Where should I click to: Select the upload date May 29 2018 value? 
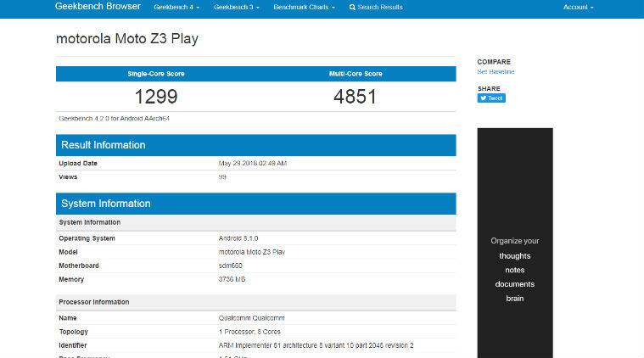[x=253, y=164]
